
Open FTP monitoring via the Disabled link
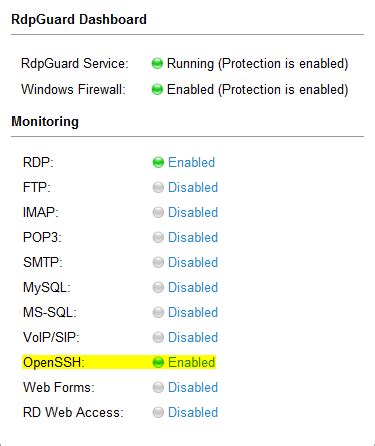coord(193,187)
